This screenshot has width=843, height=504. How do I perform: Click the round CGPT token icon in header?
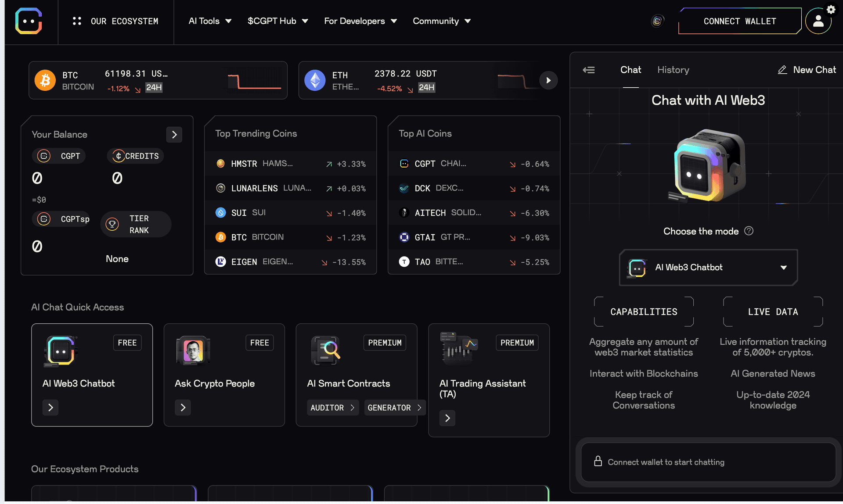click(x=657, y=21)
